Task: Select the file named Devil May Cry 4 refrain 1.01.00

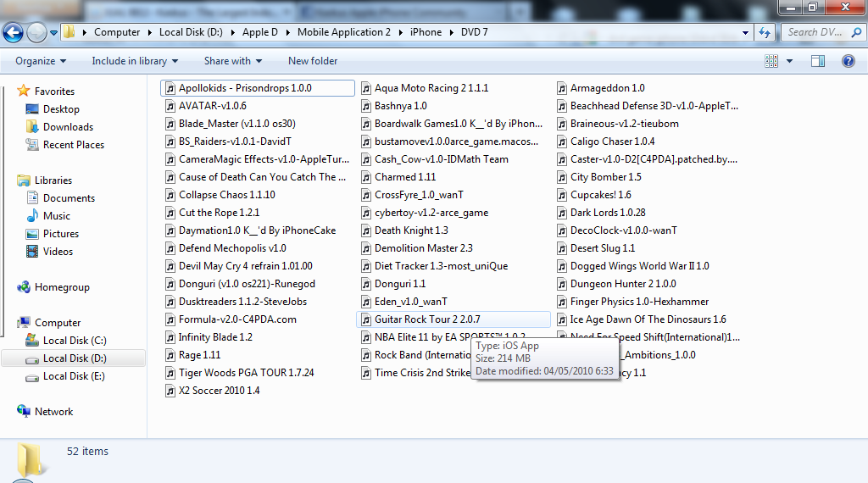Action: tap(246, 266)
